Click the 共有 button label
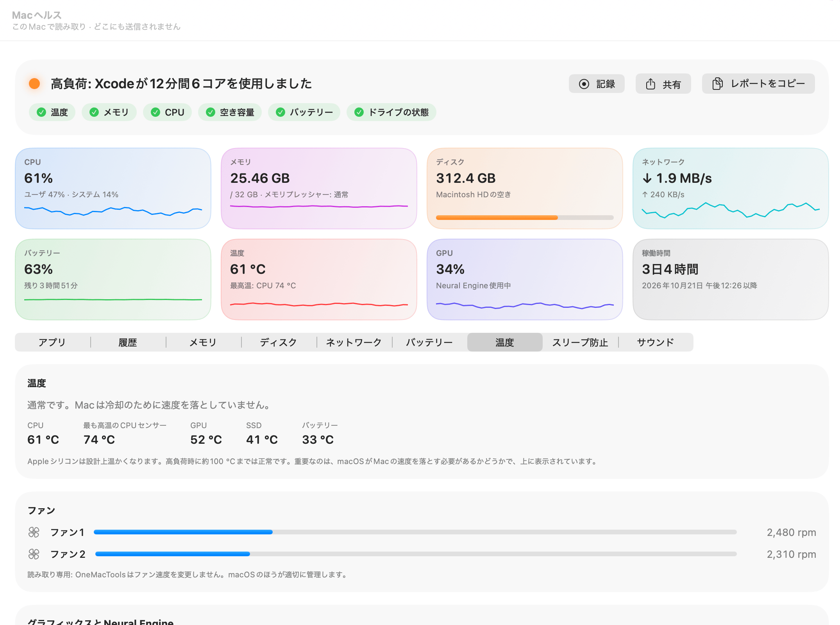The width and height of the screenshot is (840, 625). coord(672,84)
